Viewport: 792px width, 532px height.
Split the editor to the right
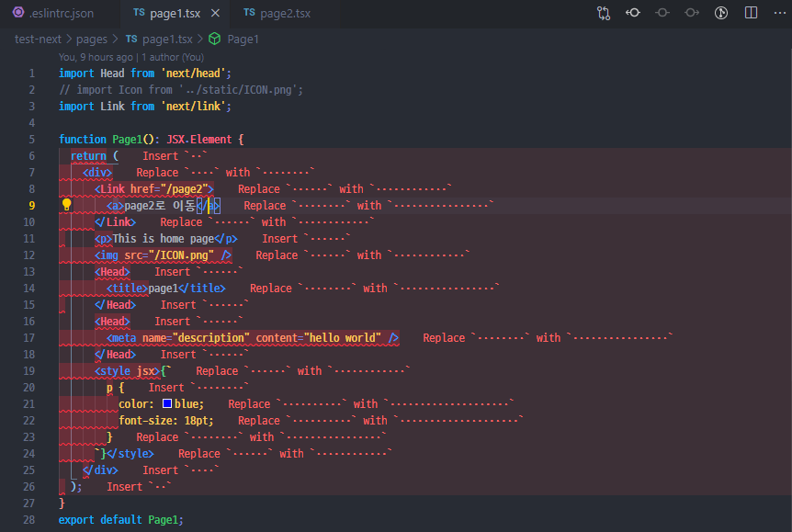751,13
